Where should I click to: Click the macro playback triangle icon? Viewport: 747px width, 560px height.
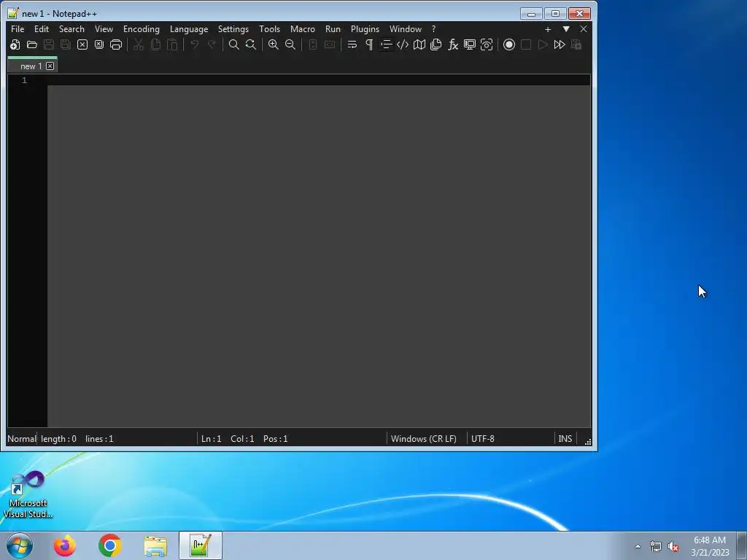tap(543, 44)
